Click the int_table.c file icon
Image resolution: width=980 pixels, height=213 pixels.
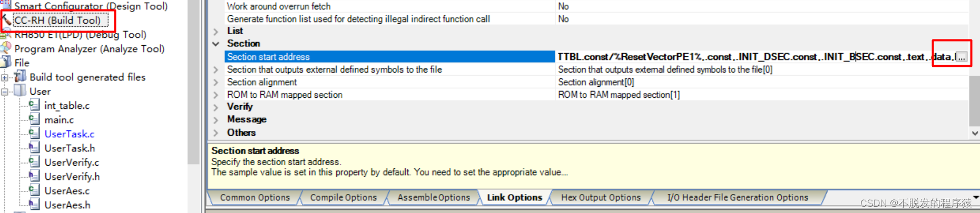(34, 105)
